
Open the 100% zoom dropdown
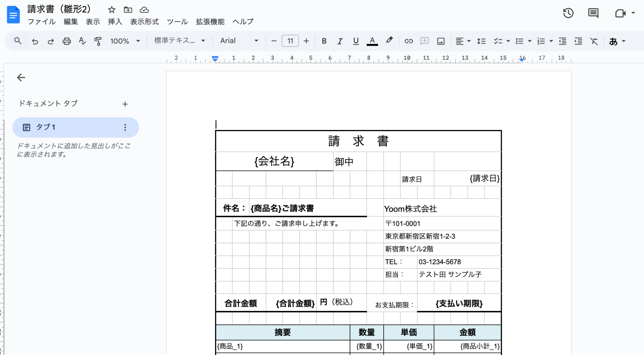point(125,41)
